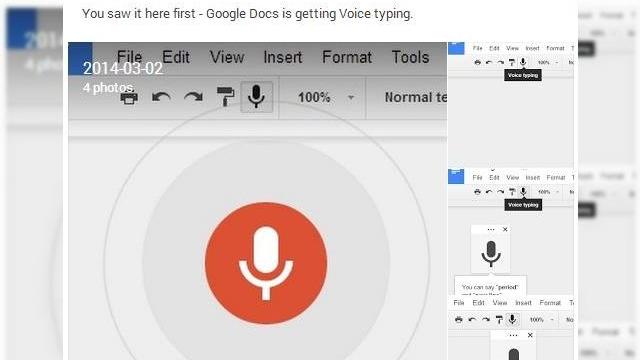
Task: Click the Undo icon in the second thumbnail
Action: [489, 192]
